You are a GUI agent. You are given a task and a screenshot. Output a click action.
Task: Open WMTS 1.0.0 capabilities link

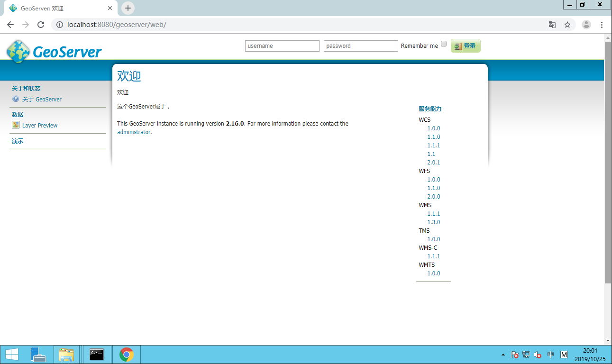pos(434,273)
